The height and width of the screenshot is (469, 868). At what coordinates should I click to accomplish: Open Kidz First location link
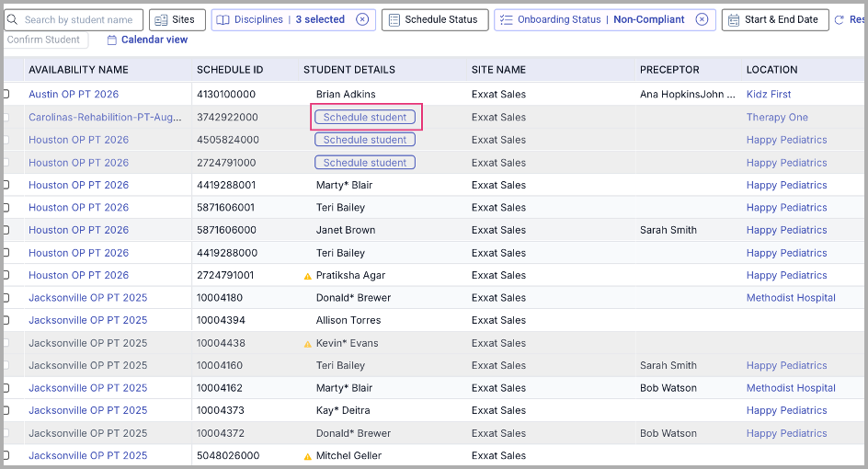[769, 94]
